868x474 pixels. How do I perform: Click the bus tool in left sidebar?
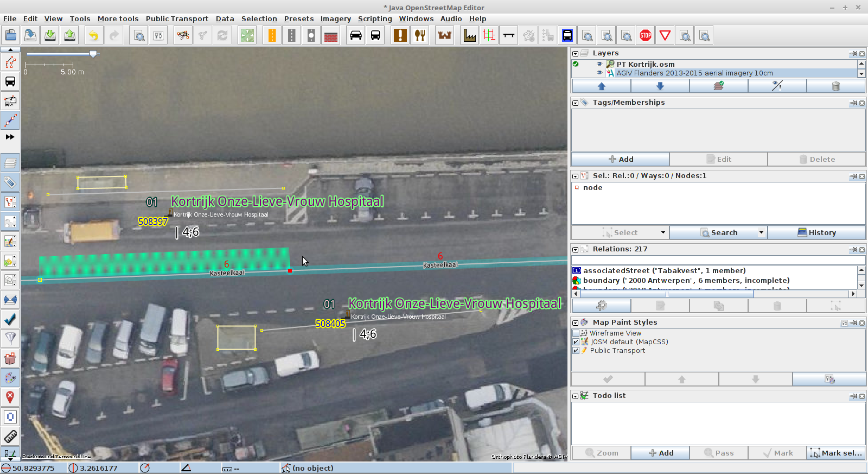[10, 81]
